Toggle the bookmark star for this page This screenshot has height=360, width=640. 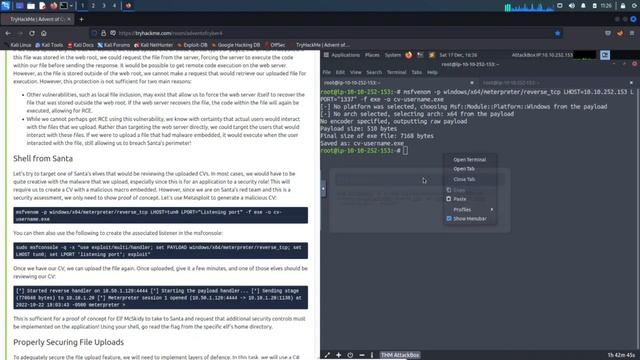(x=558, y=33)
